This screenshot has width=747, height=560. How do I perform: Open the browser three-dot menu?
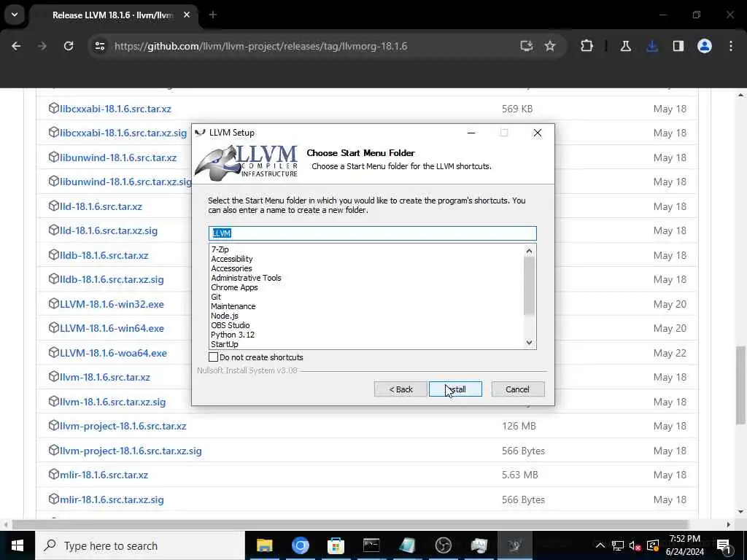click(x=731, y=46)
